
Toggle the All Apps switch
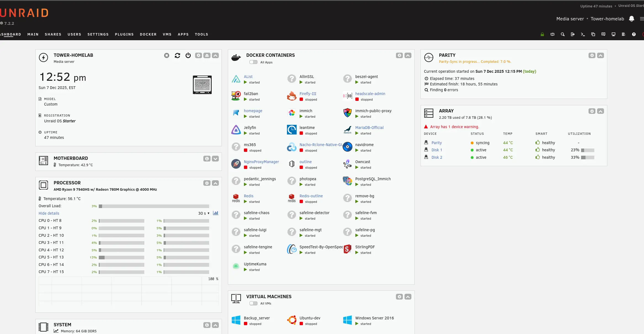point(253,62)
